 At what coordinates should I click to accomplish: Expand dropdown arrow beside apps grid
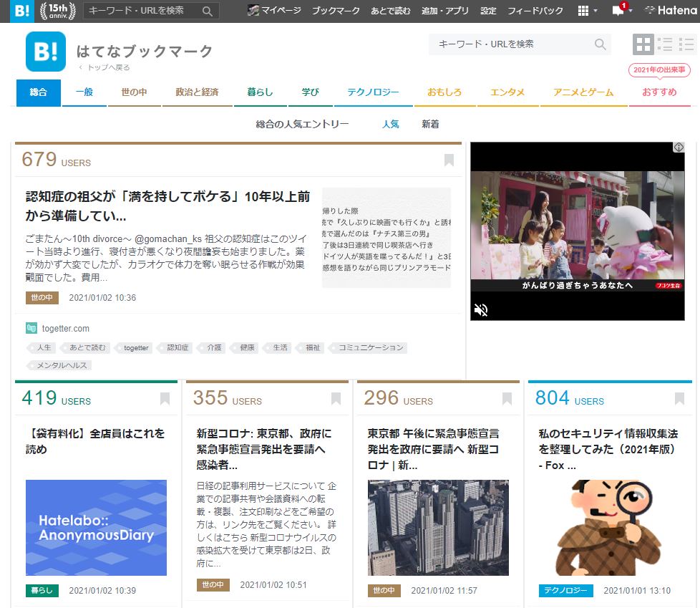coord(596,11)
